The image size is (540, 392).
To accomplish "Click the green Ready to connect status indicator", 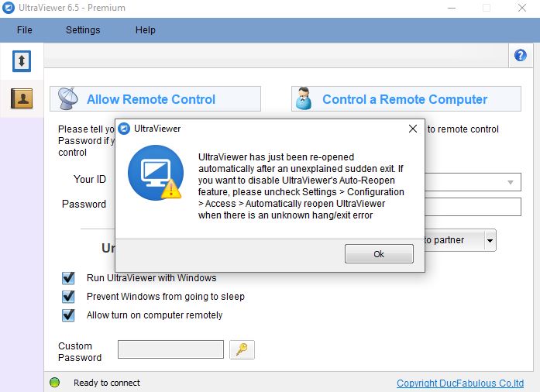I will 55,383.
